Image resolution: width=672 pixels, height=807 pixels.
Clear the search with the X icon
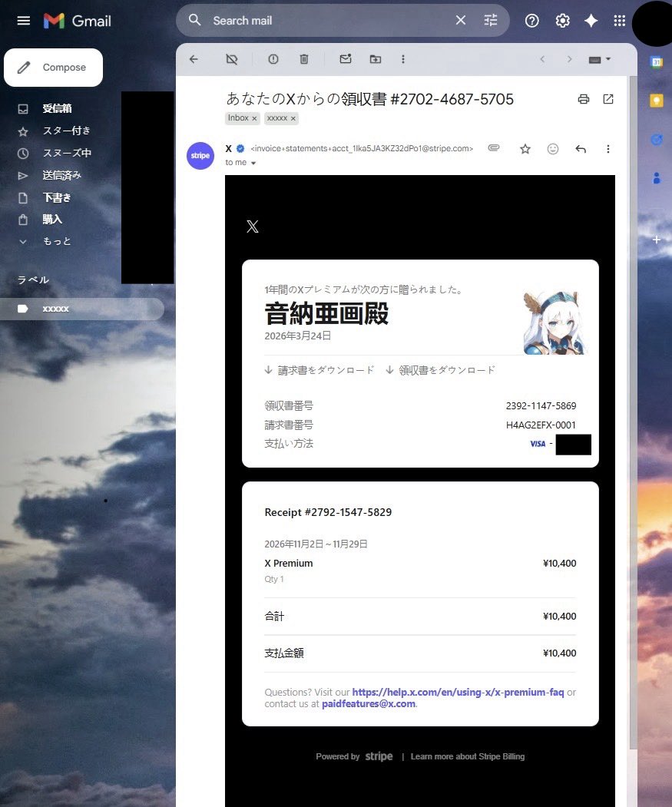pyautogui.click(x=461, y=20)
